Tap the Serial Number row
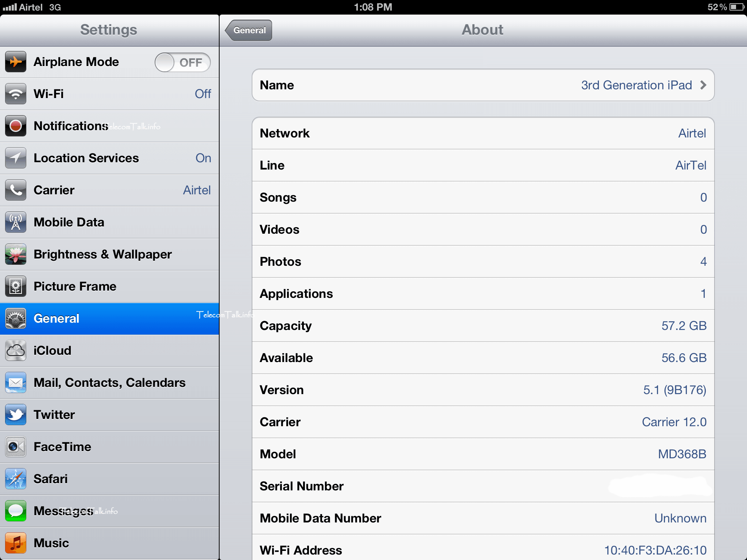747x560 pixels. tap(483, 486)
